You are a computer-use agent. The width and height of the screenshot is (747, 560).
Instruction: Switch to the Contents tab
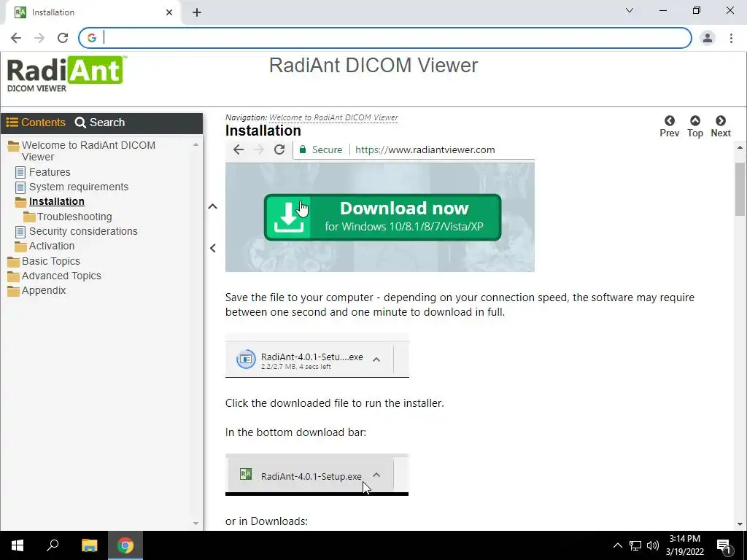pyautogui.click(x=36, y=122)
